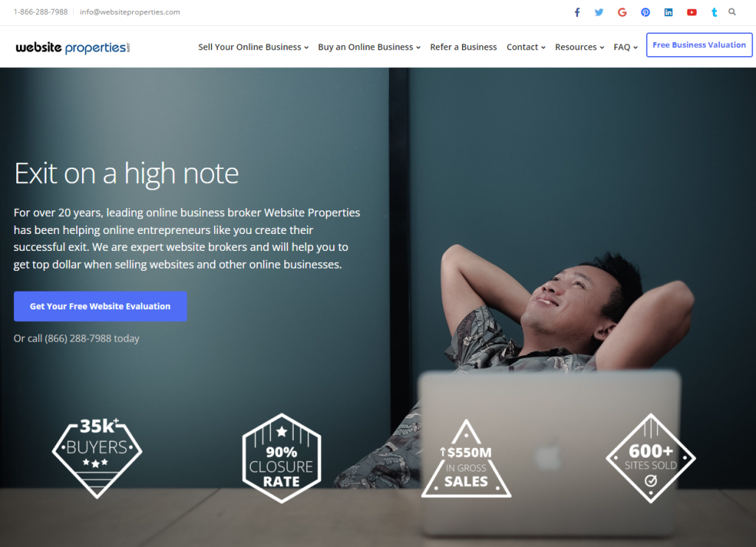Click the 35k+ Buyers badge
756x547 pixels.
[x=97, y=458]
